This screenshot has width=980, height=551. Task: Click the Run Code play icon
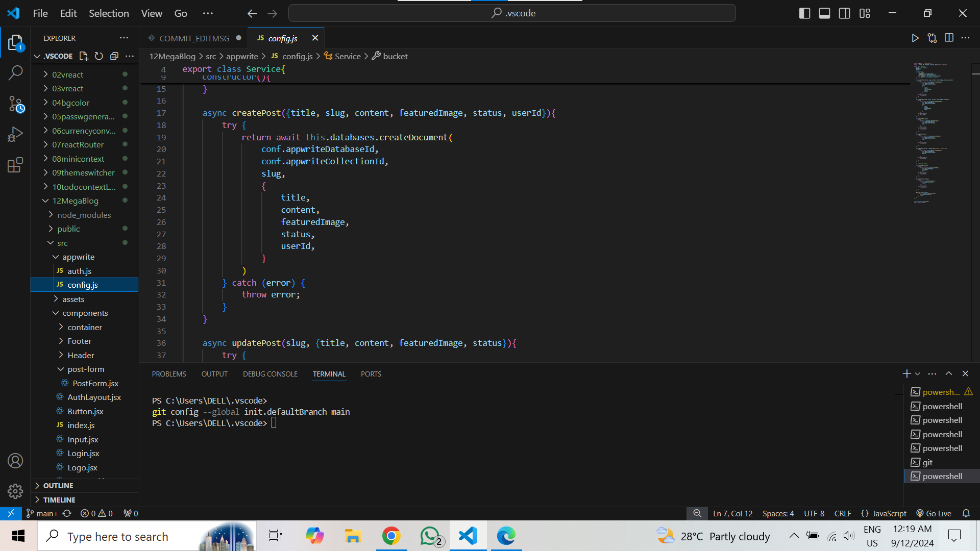pos(915,38)
